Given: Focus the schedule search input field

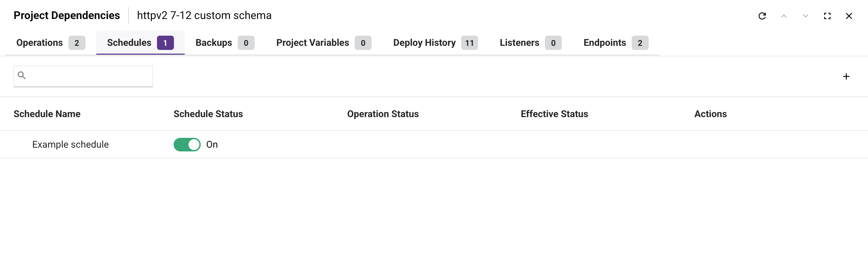Looking at the screenshot, I should [x=90, y=76].
